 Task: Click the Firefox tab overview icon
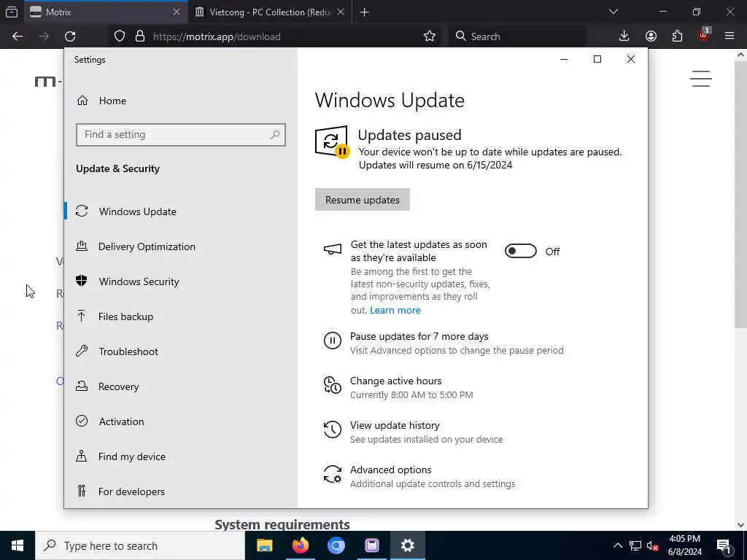[12, 12]
